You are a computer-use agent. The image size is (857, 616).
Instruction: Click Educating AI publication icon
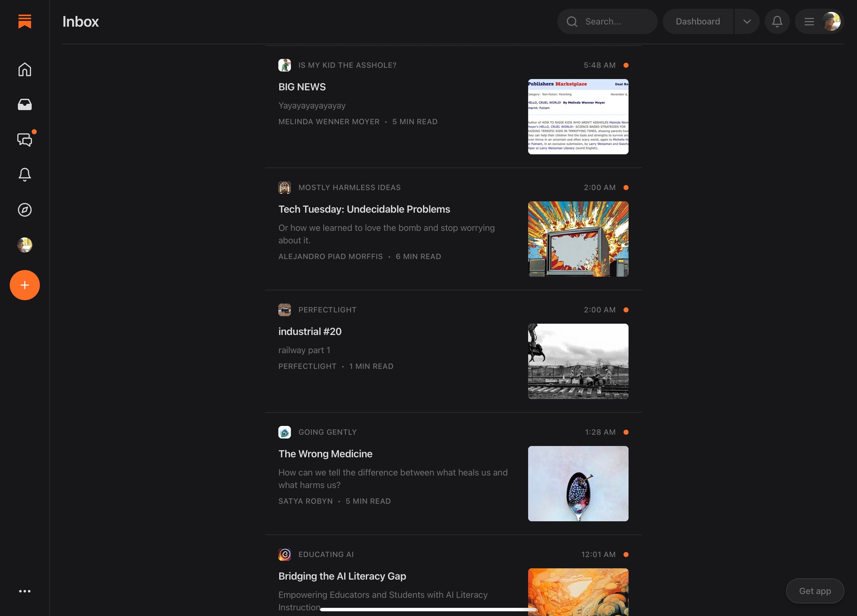(x=285, y=555)
